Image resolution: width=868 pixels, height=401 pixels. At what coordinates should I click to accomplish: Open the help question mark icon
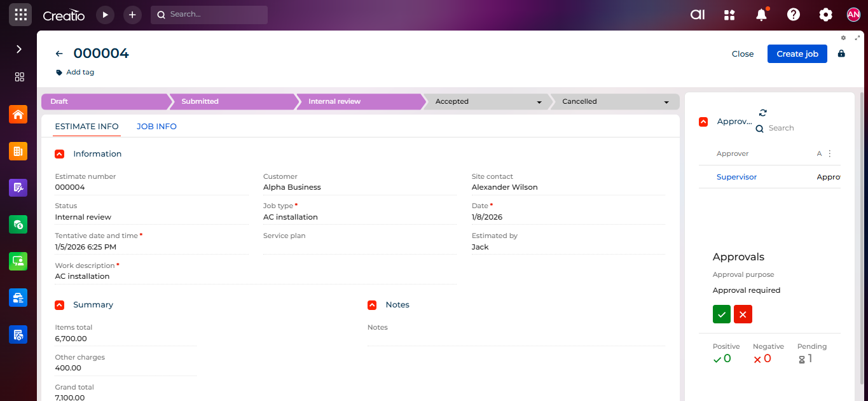(793, 15)
